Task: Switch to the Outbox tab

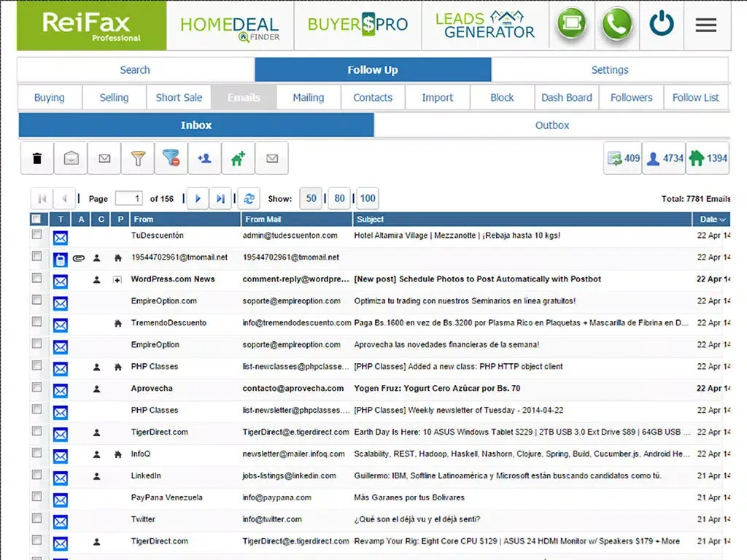Action: coord(552,125)
